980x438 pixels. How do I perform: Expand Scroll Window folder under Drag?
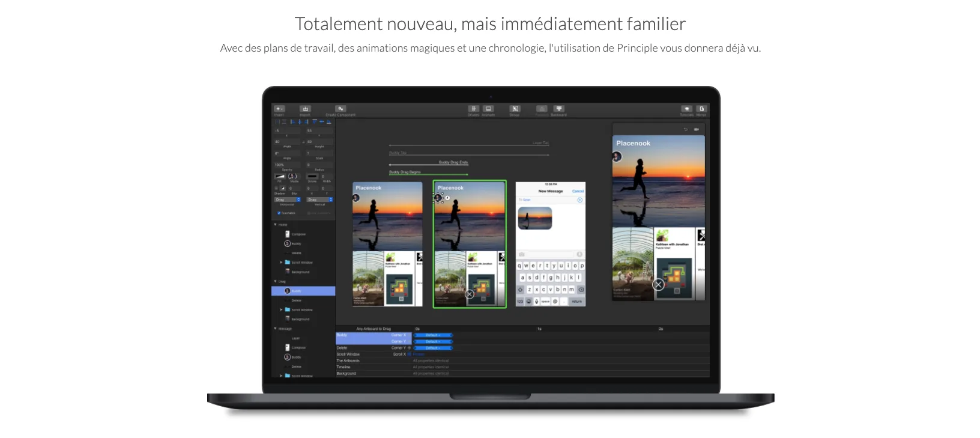pyautogui.click(x=281, y=309)
